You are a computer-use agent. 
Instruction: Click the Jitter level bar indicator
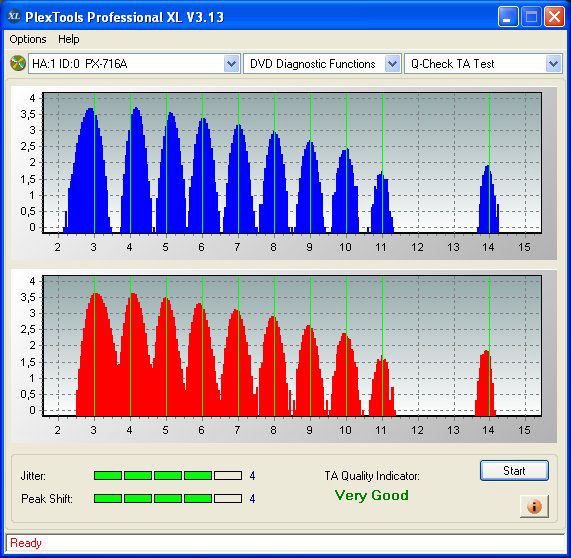coord(168,475)
